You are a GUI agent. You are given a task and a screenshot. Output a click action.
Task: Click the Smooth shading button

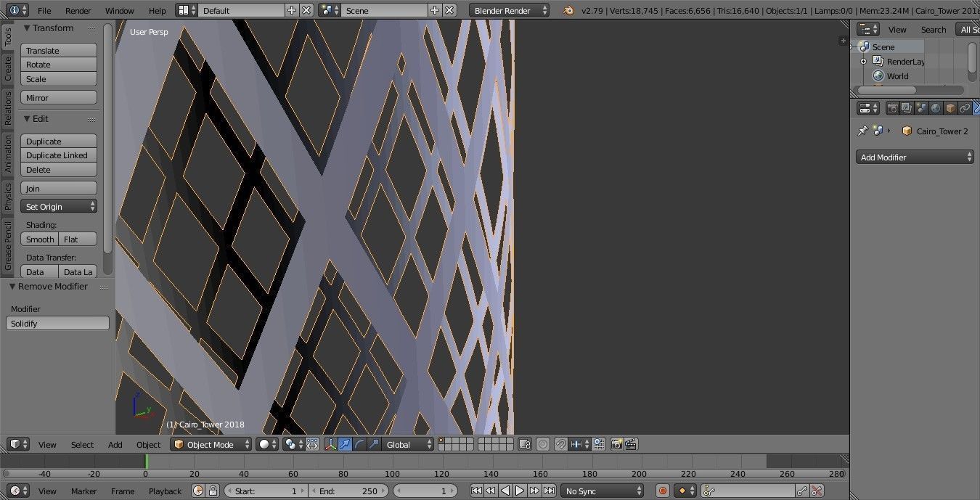pyautogui.click(x=40, y=239)
